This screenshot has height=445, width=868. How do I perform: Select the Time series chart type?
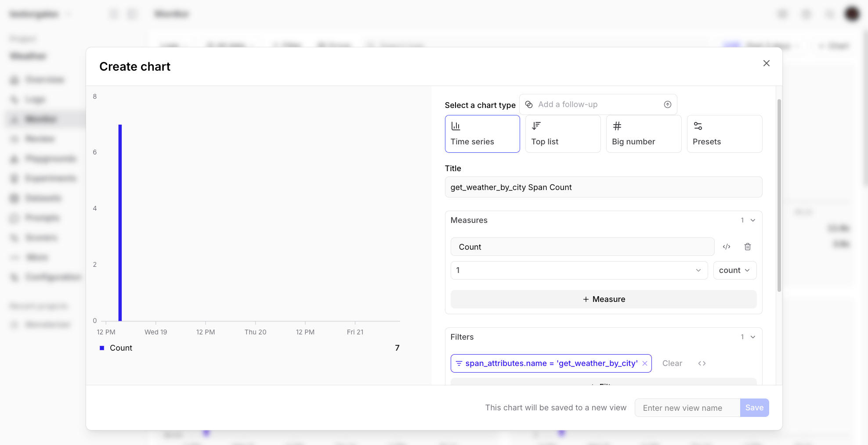(x=482, y=134)
